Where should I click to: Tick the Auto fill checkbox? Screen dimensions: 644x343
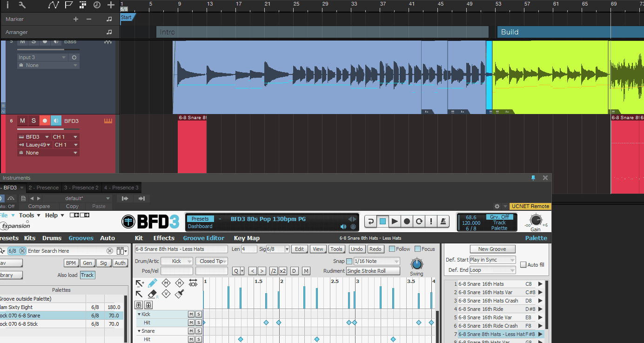point(523,265)
